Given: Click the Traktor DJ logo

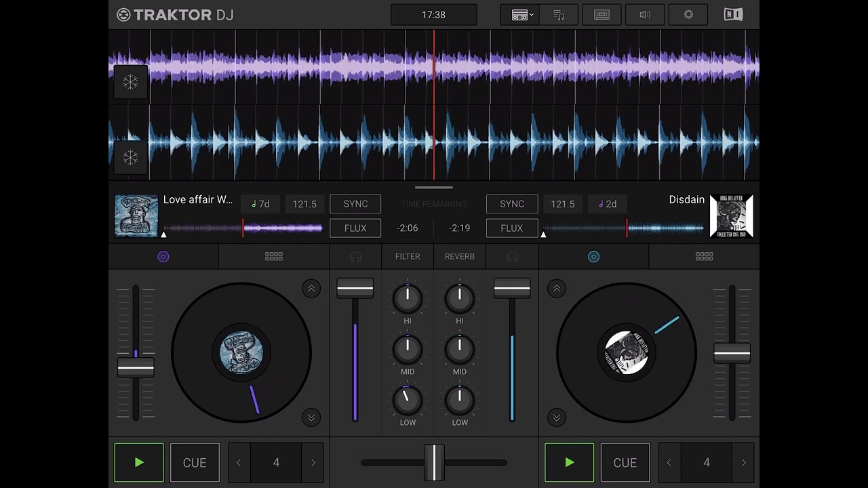Looking at the screenshot, I should point(175,15).
